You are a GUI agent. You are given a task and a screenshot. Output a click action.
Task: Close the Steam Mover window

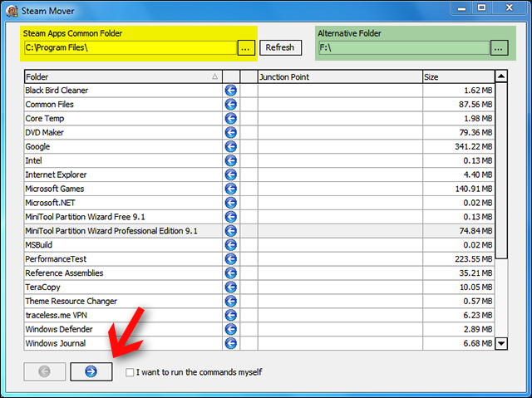(x=510, y=7)
